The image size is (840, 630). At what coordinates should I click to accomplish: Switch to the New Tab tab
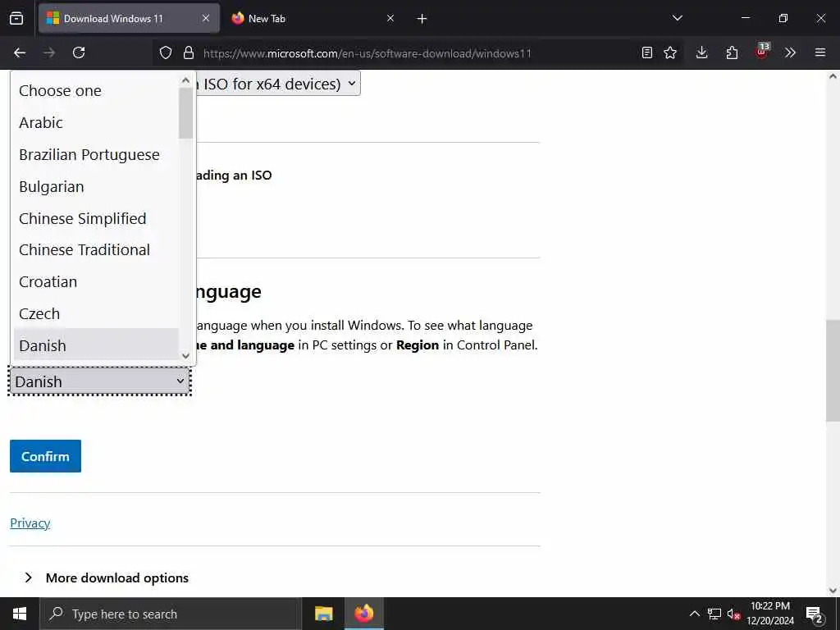pyautogui.click(x=314, y=19)
